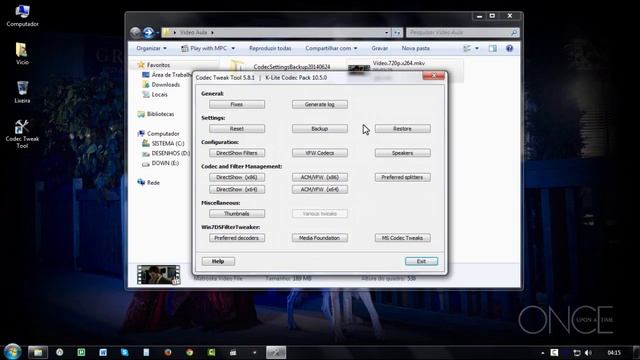Select Locais in navigation pane
Screen dimensions: 640x360
[159, 94]
